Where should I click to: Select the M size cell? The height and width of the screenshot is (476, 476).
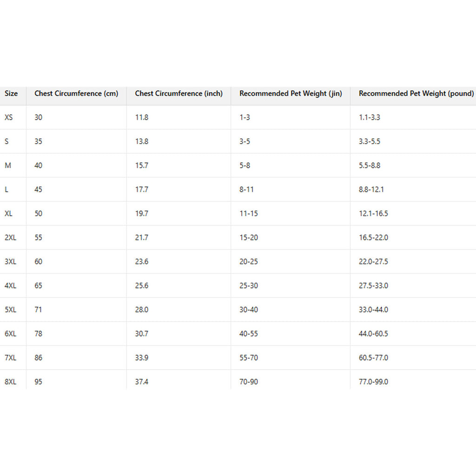click(x=8, y=165)
